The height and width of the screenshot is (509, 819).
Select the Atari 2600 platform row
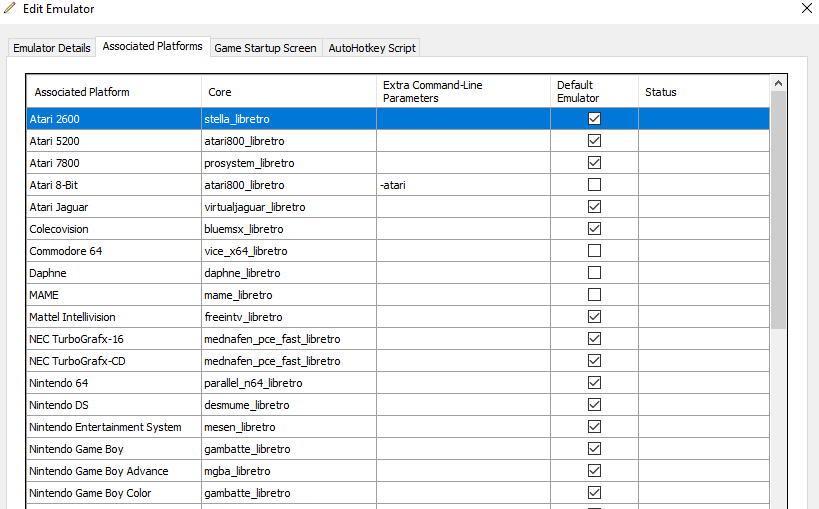398,119
